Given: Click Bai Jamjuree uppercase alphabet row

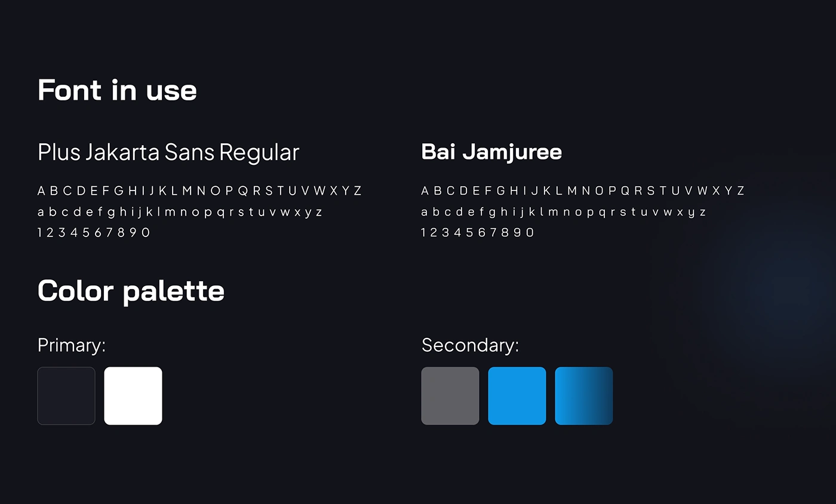Looking at the screenshot, I should pos(583,191).
